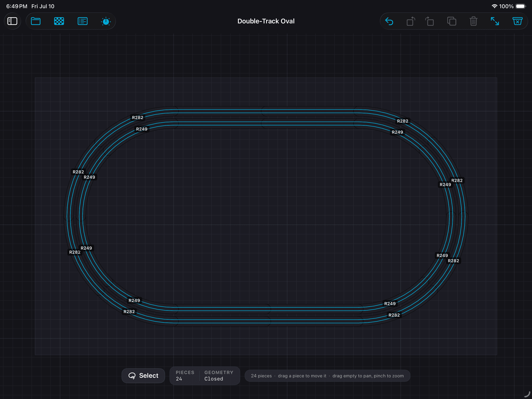Viewport: 532px width, 399px height.
Task: Tap the Pieces 24 counter
Action: [x=185, y=376]
